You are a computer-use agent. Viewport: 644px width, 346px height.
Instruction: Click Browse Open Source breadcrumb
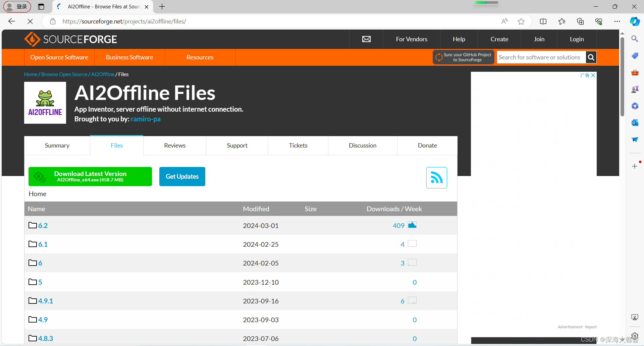64,74
